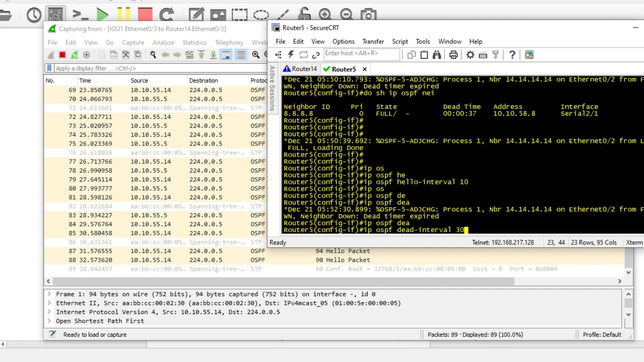
Task: Click the SecureCRT print icon
Action: tap(453, 55)
